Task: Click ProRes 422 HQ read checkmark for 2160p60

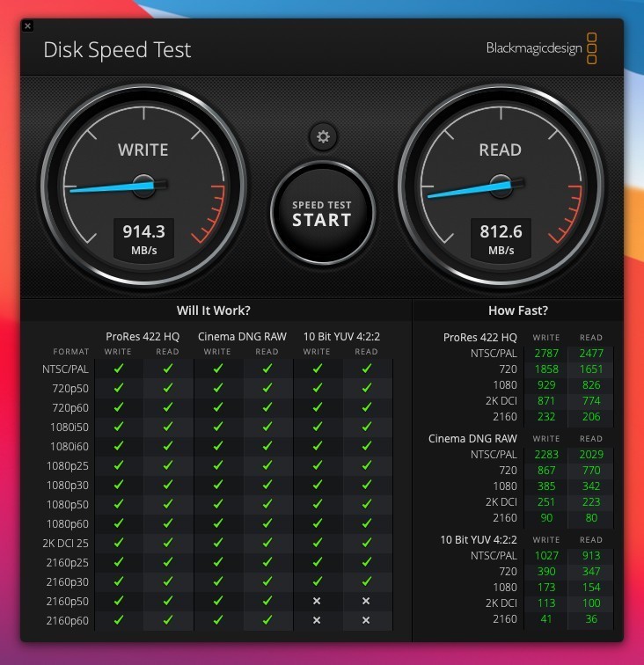Action: click(168, 620)
